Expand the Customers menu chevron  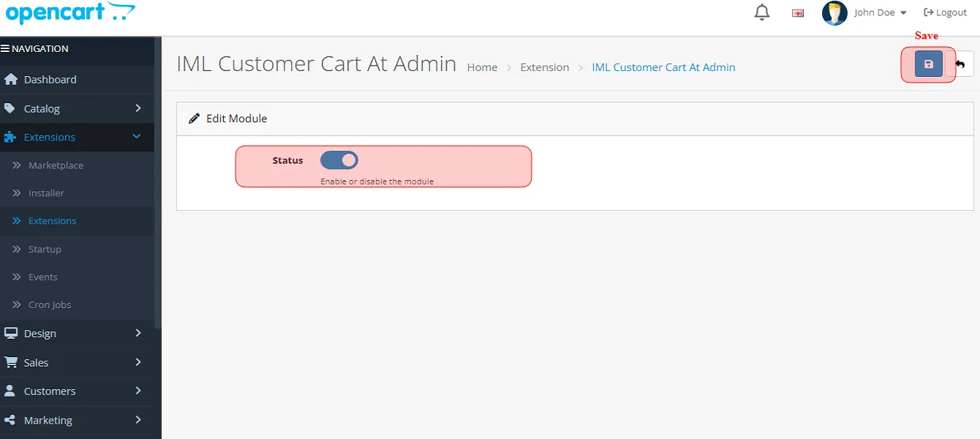[x=138, y=391]
